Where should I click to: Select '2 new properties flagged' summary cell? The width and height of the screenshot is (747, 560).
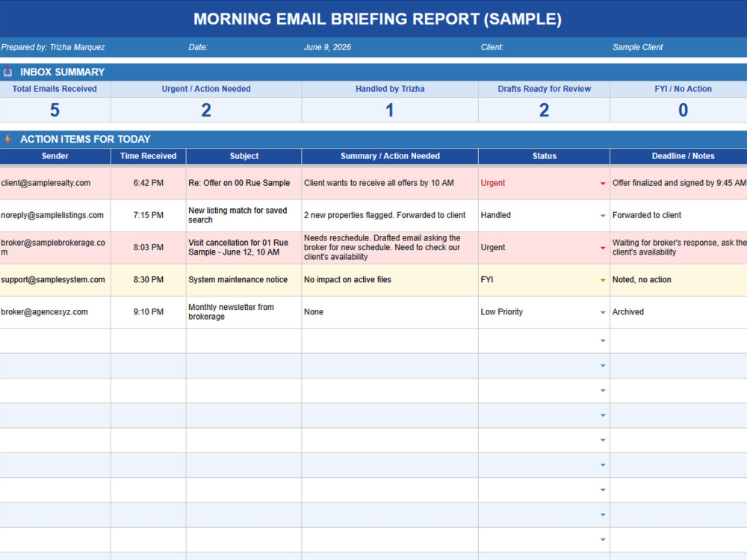click(x=390, y=216)
